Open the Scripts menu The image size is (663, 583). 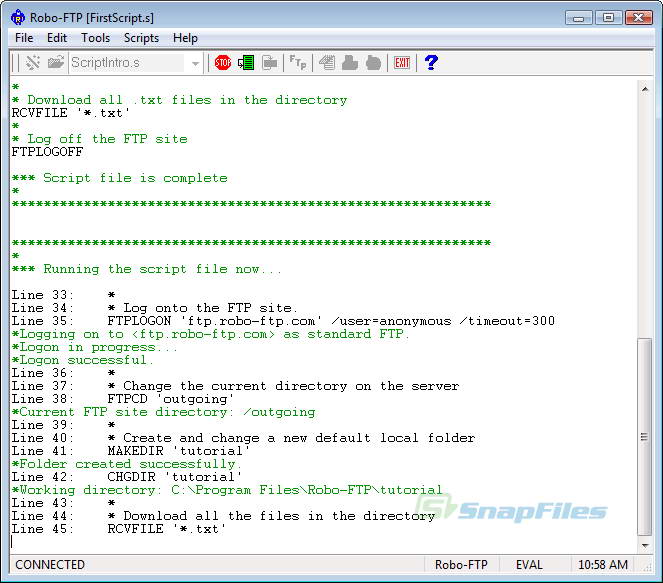[141, 38]
